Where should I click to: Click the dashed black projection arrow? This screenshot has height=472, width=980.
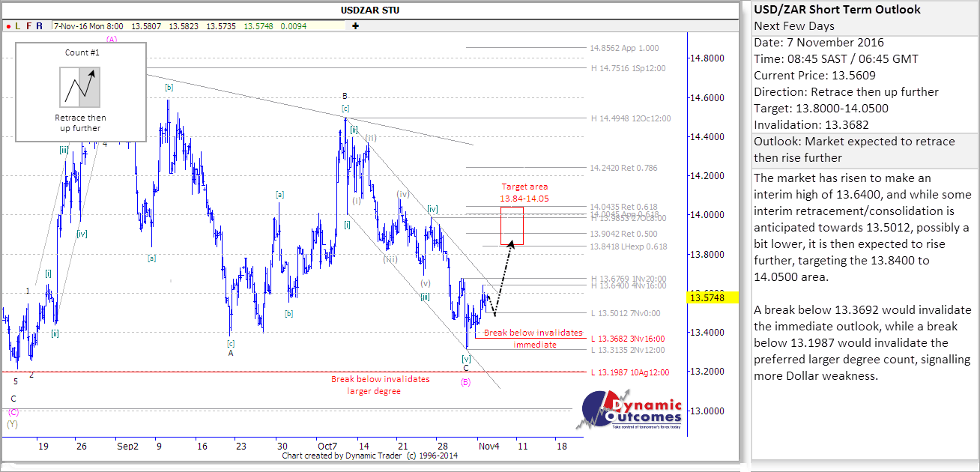tap(503, 276)
